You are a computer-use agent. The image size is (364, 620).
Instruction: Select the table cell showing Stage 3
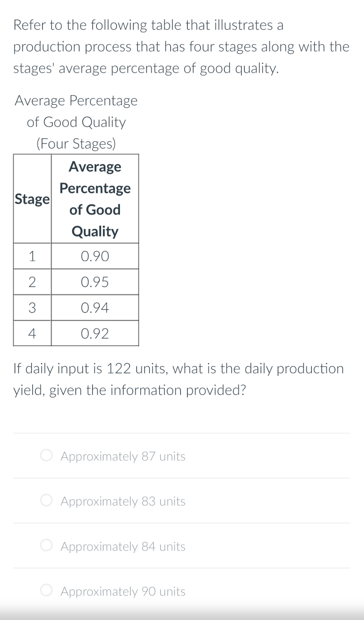[x=32, y=307]
